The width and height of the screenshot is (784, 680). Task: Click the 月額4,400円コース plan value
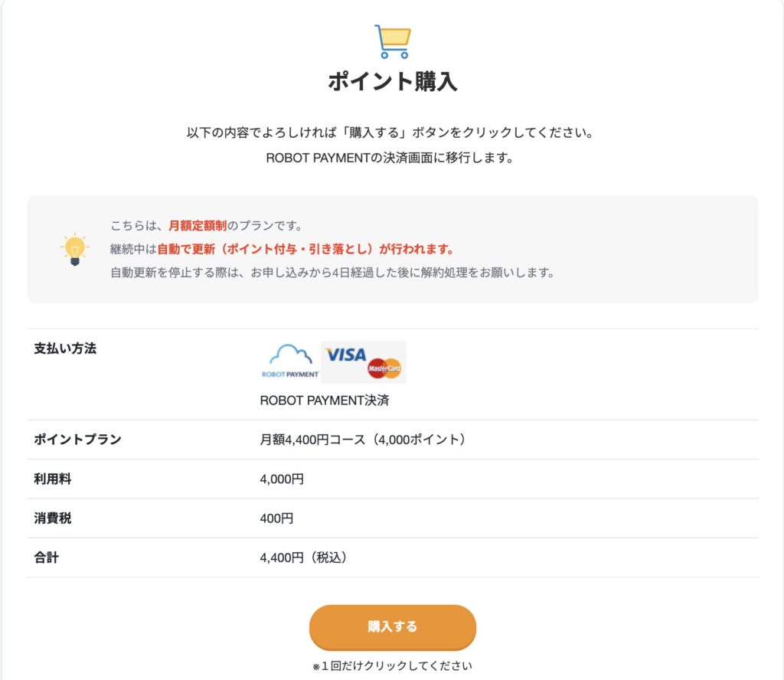pos(363,440)
